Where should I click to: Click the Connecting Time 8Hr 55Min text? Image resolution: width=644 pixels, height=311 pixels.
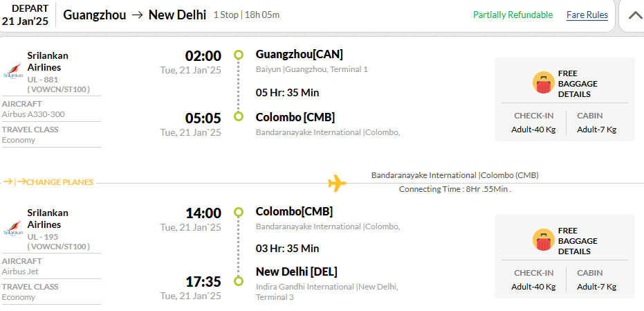[x=455, y=189]
